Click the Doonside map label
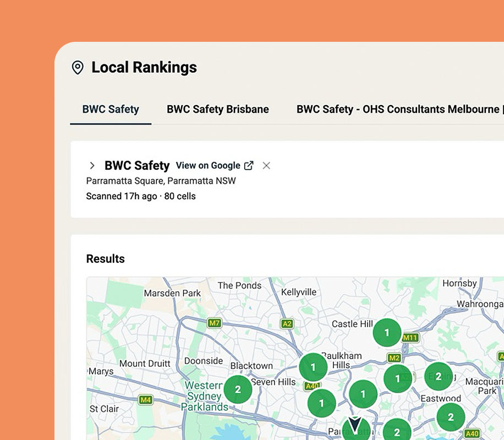Screen dimensions: 504x440 coord(204,361)
